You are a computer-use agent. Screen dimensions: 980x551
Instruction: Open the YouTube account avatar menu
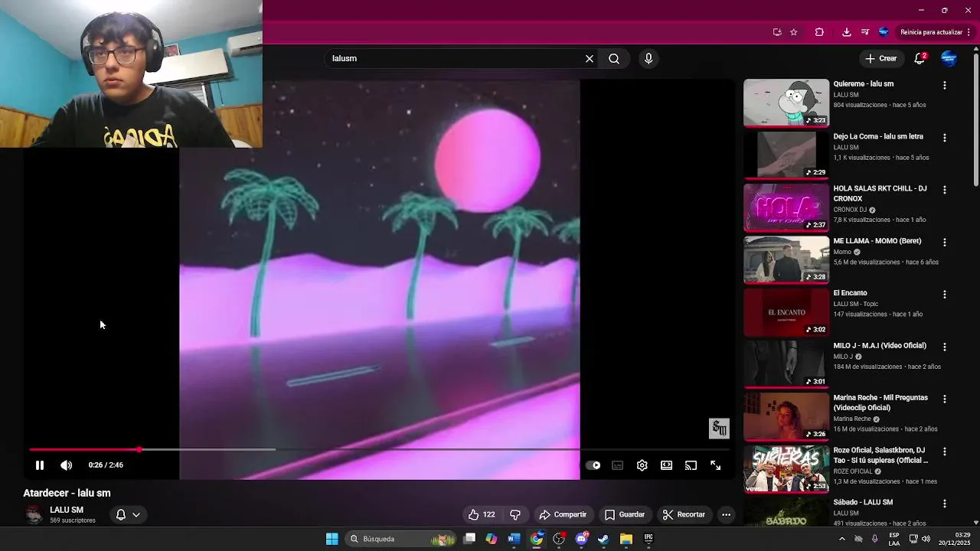point(949,58)
